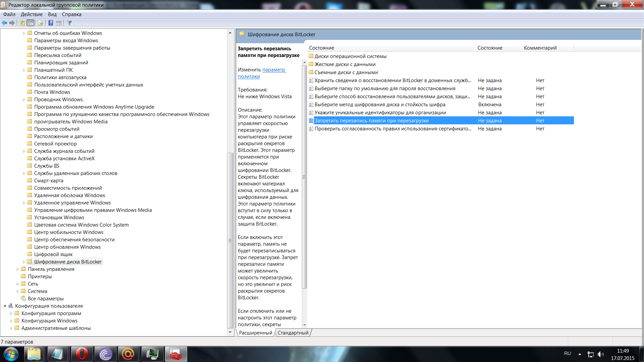644x362 pixels.
Task: Click the Filter funnel icon
Action: click(69, 23)
